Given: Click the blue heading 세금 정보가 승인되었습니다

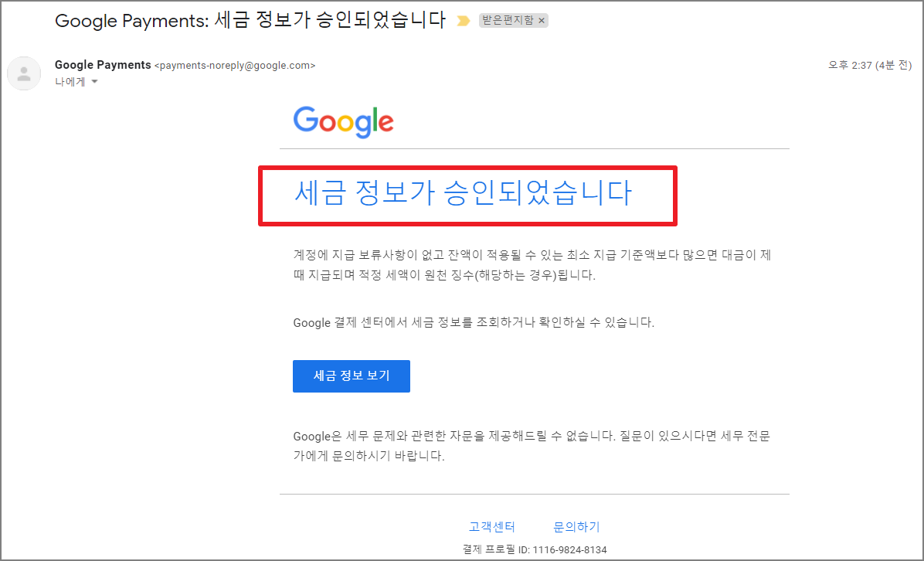Looking at the screenshot, I should click(x=463, y=193).
